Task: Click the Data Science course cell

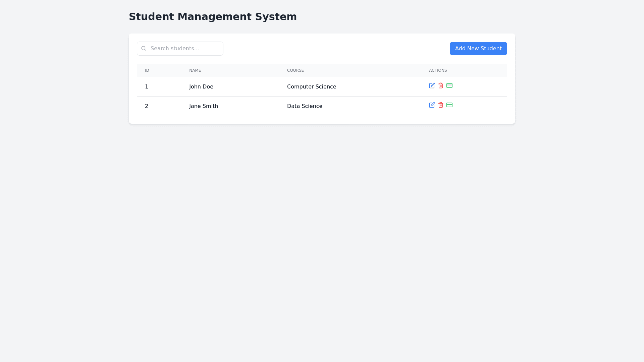Action: (x=304, y=106)
